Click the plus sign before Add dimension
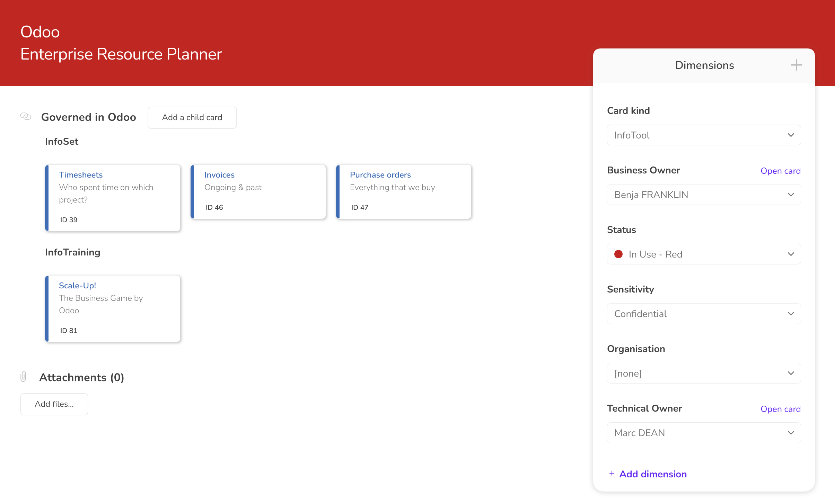The image size is (835, 504). pyautogui.click(x=611, y=474)
